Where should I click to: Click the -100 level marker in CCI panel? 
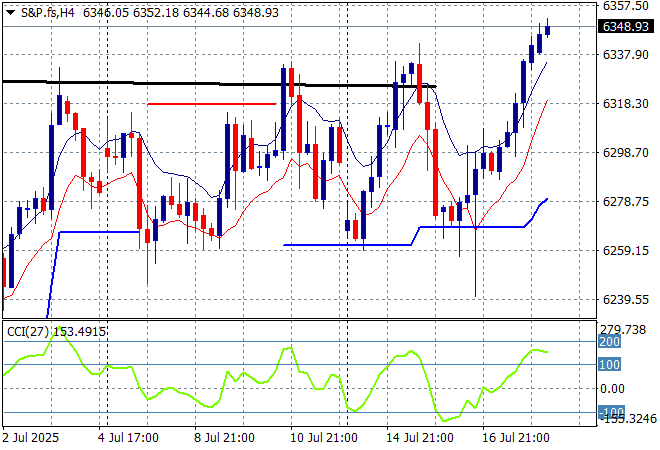[x=610, y=412]
